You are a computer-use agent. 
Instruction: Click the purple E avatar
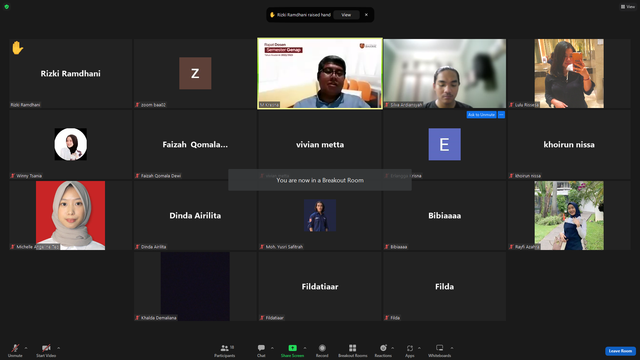pyautogui.click(x=444, y=144)
